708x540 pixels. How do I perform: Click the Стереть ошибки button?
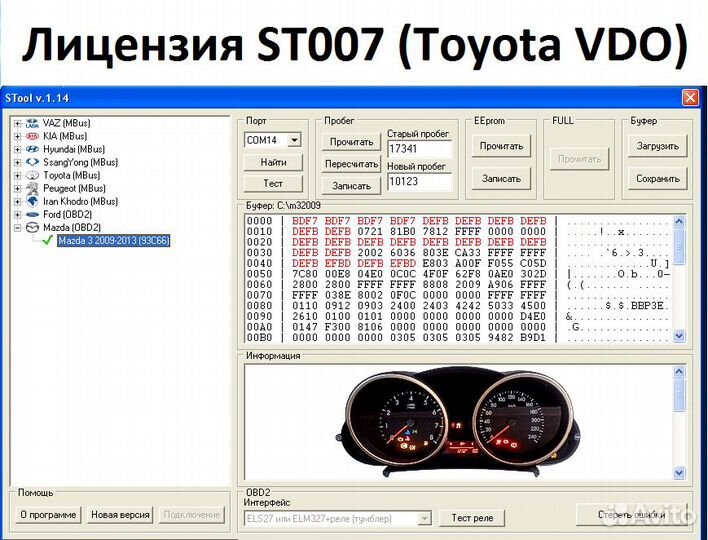(x=631, y=515)
